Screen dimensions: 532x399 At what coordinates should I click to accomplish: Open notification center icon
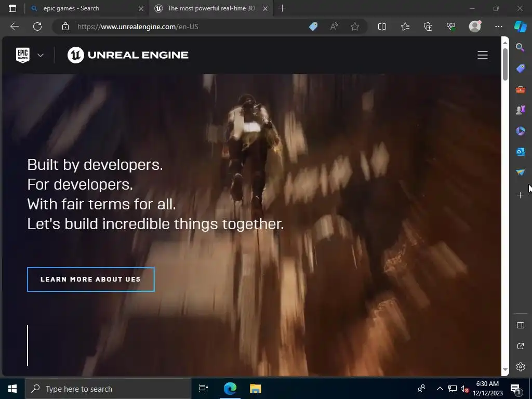pyautogui.click(x=515, y=389)
